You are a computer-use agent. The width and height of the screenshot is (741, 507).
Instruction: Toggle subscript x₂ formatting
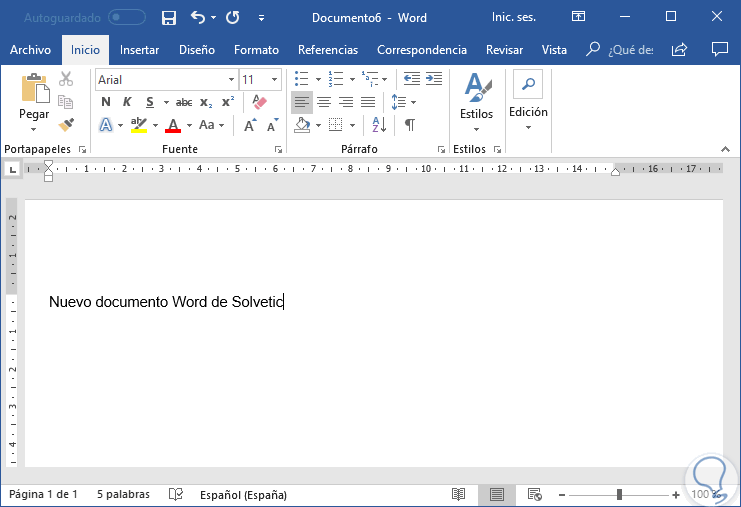click(206, 103)
